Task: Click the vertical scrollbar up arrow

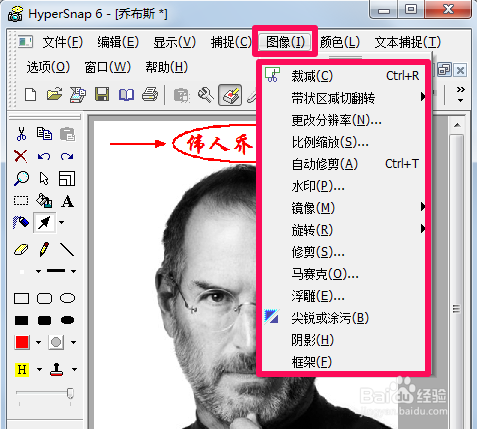Action: (x=457, y=125)
